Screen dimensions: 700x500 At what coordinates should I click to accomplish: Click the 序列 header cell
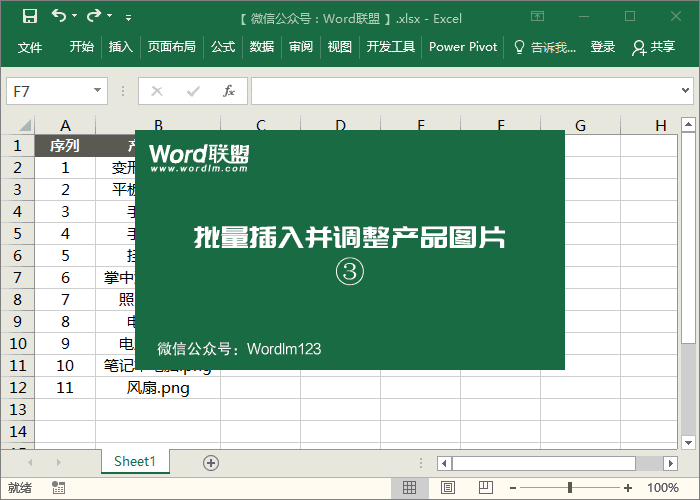tap(65, 146)
